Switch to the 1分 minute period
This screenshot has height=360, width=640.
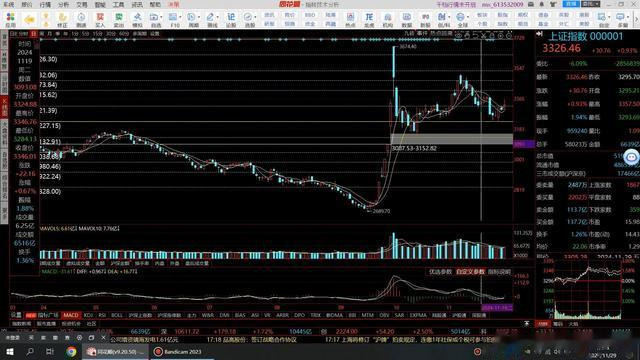pyautogui.click(x=75, y=33)
